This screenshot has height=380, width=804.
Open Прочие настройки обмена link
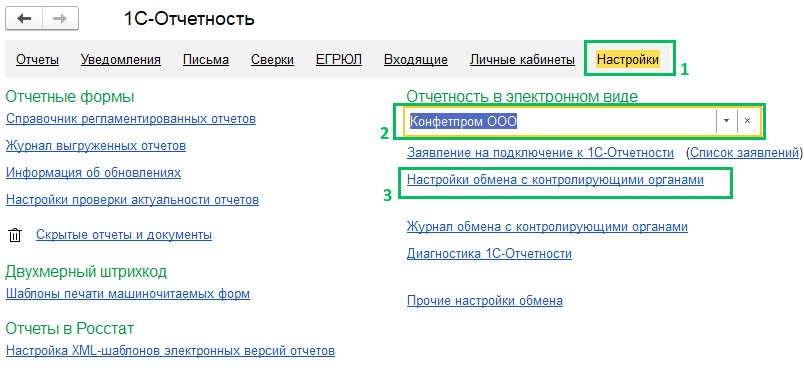pos(485,301)
